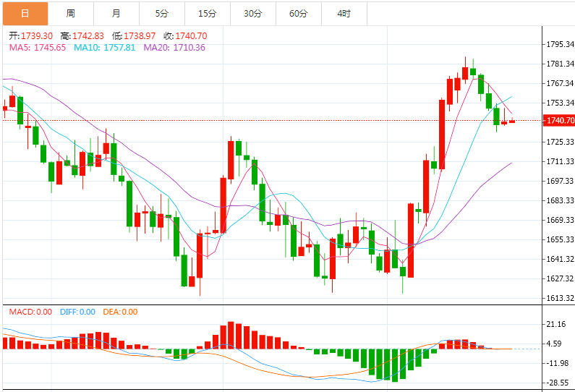Click the MA5: 1745.65 indicator label
Image resolution: width=575 pixels, height=392 pixels.
click(x=38, y=48)
